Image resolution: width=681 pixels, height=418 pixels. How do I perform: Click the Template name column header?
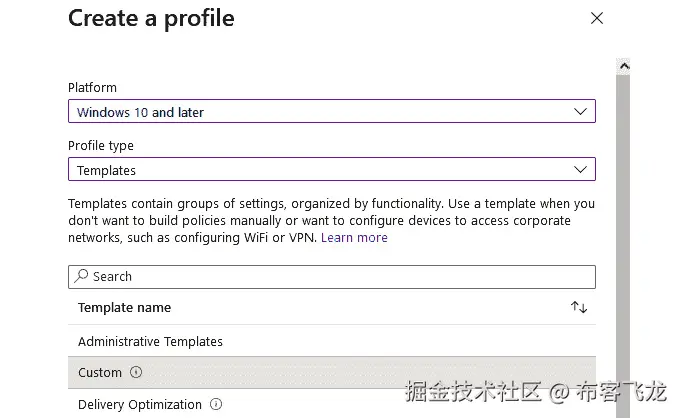point(124,308)
